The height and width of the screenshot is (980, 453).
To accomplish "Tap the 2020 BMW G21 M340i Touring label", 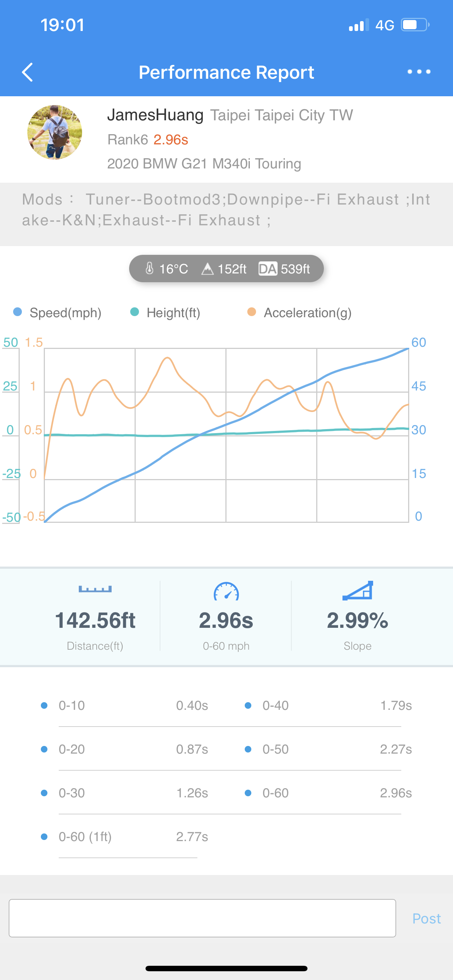I will coord(204,164).
